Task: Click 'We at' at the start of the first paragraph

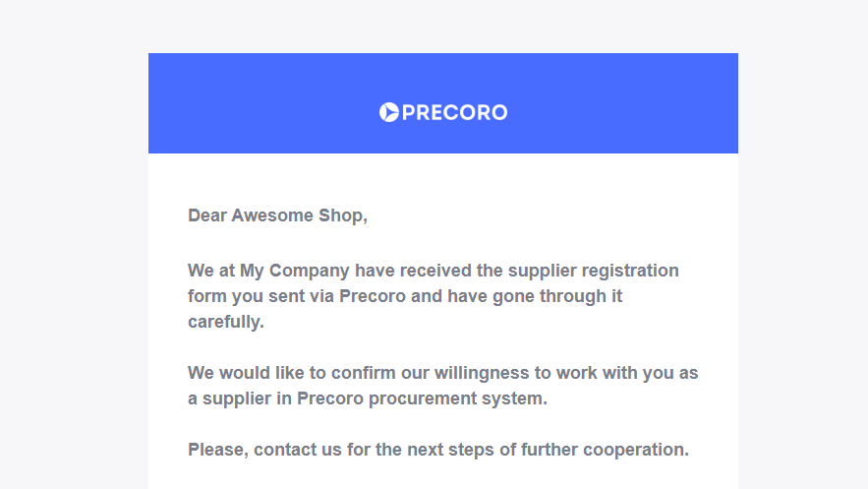Action: pos(211,271)
